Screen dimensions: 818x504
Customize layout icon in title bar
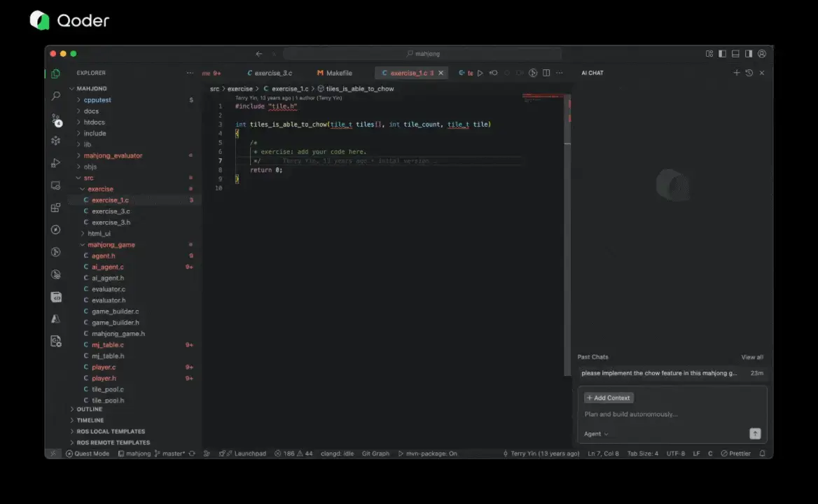pyautogui.click(x=709, y=54)
